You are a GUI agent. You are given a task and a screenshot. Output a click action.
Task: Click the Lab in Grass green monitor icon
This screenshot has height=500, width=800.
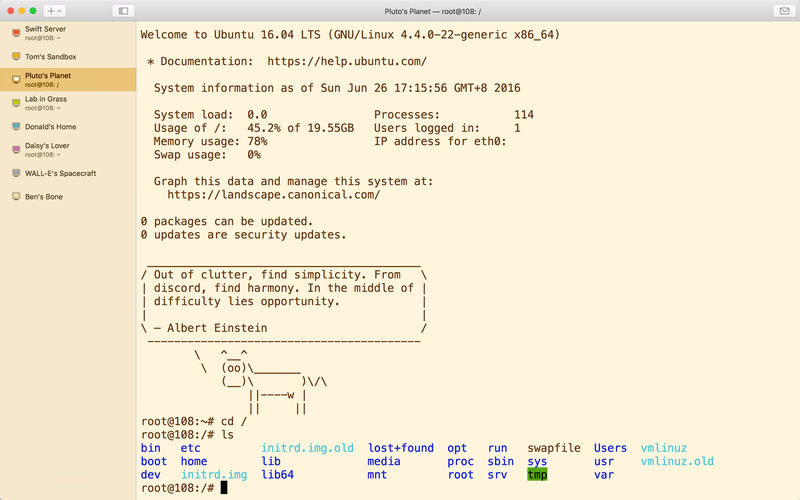point(16,103)
